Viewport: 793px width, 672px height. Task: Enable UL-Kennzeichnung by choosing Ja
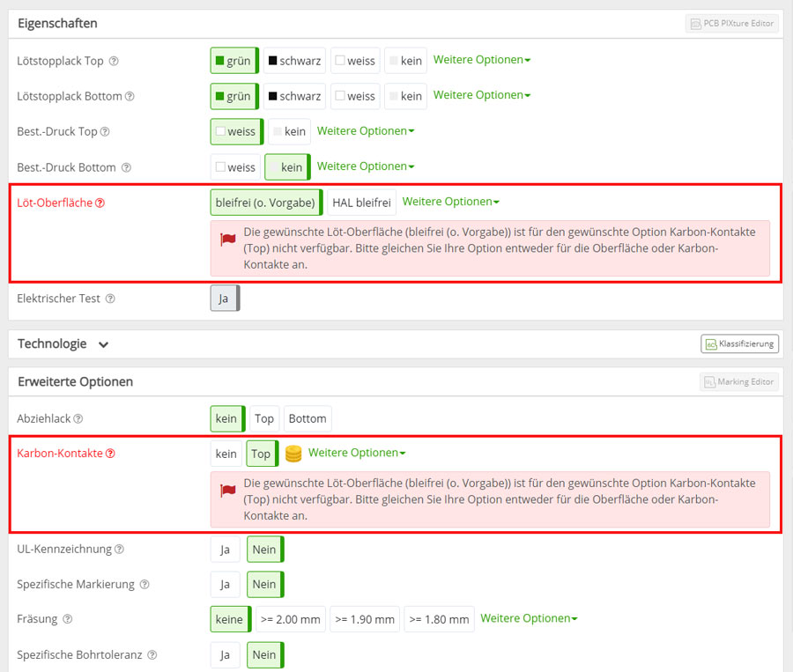pyautogui.click(x=225, y=550)
